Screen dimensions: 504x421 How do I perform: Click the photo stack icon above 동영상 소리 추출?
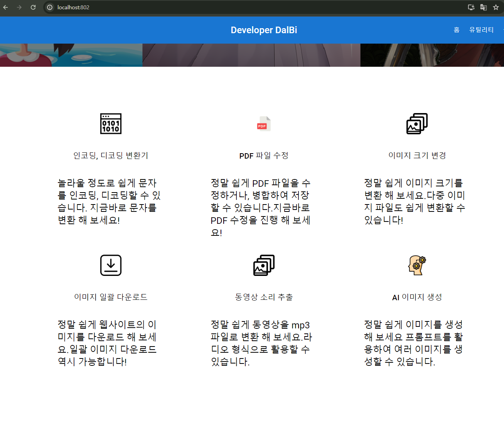264,265
